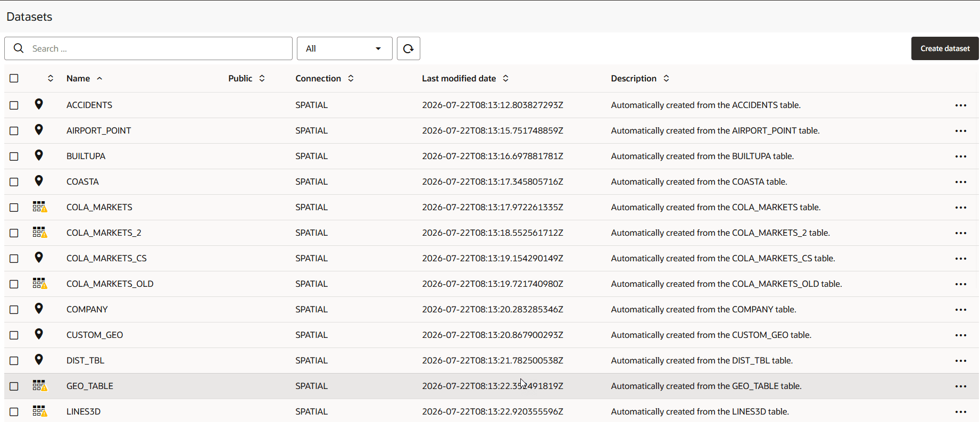Click the Datasets page heading
980x422 pixels.
click(x=29, y=16)
